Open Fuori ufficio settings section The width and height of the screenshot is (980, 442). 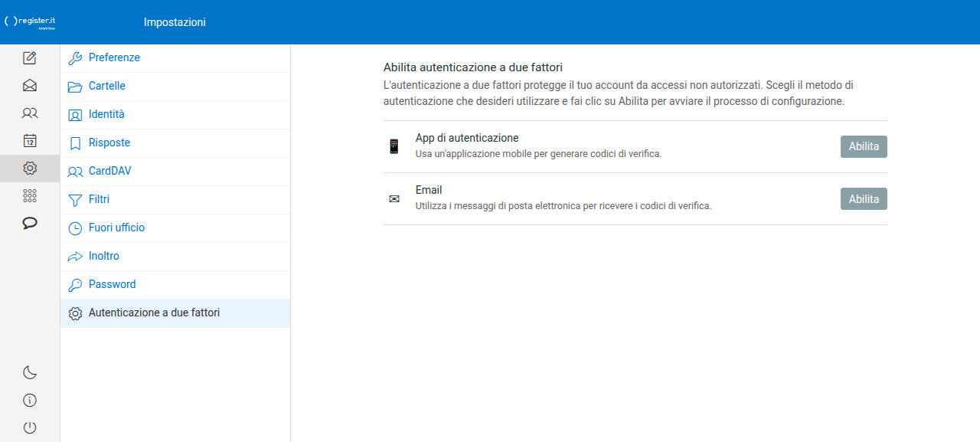coord(175,228)
